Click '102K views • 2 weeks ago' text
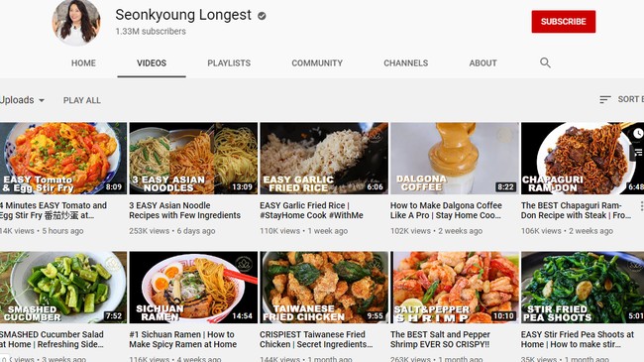The height and width of the screenshot is (362, 644). click(436, 231)
